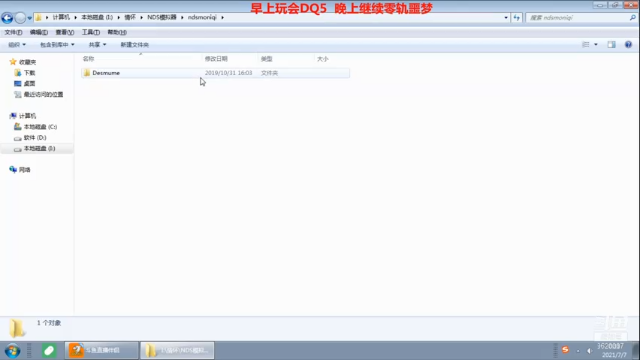Select 计算机 in the navigation pane
The width and height of the screenshot is (640, 360).
click(27, 116)
